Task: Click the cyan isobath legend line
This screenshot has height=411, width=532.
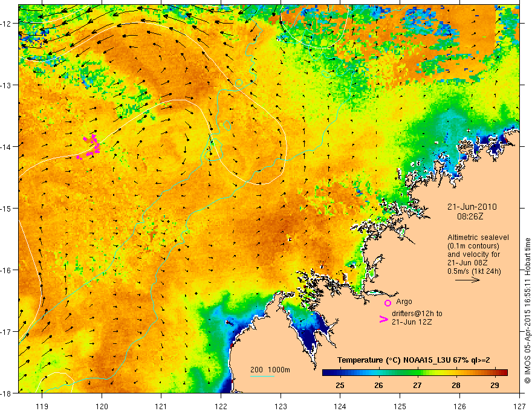Action: click(x=262, y=376)
